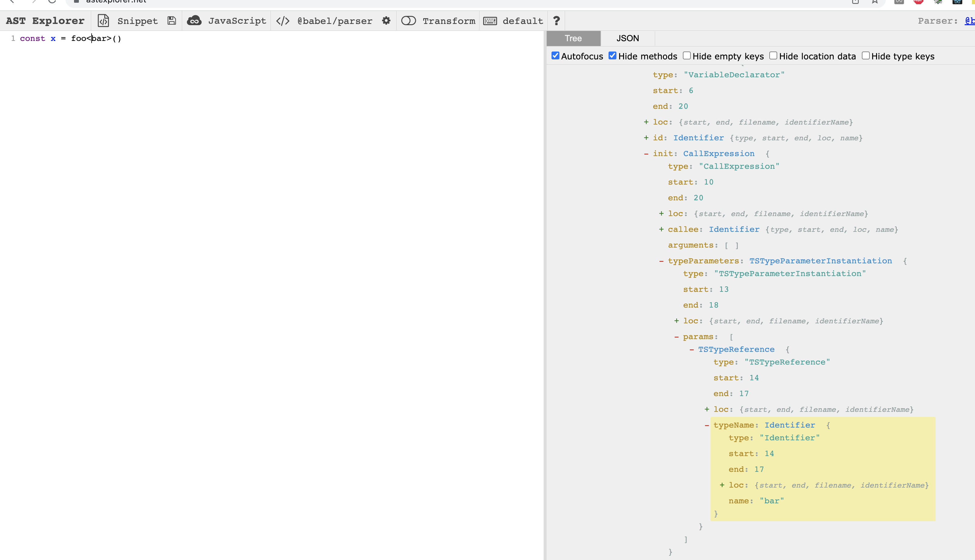
Task: Enable Hide empty keys checkbox
Action: click(x=687, y=56)
